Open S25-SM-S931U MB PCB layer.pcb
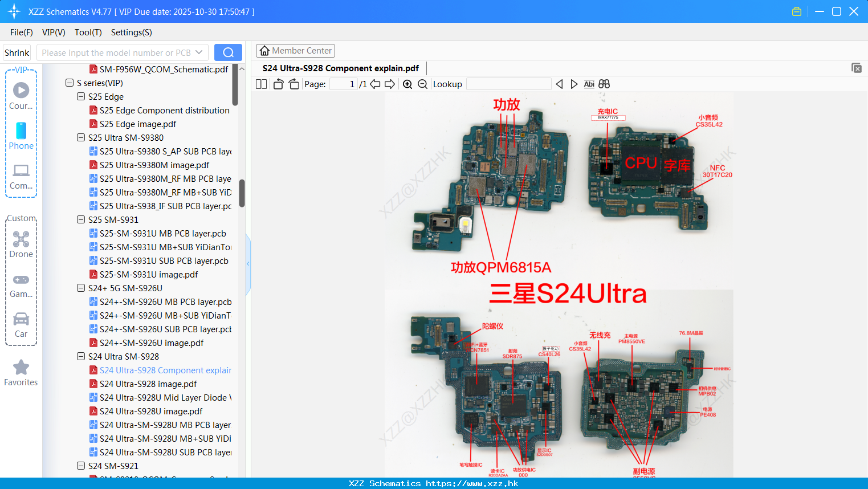The image size is (868, 489). (158, 233)
